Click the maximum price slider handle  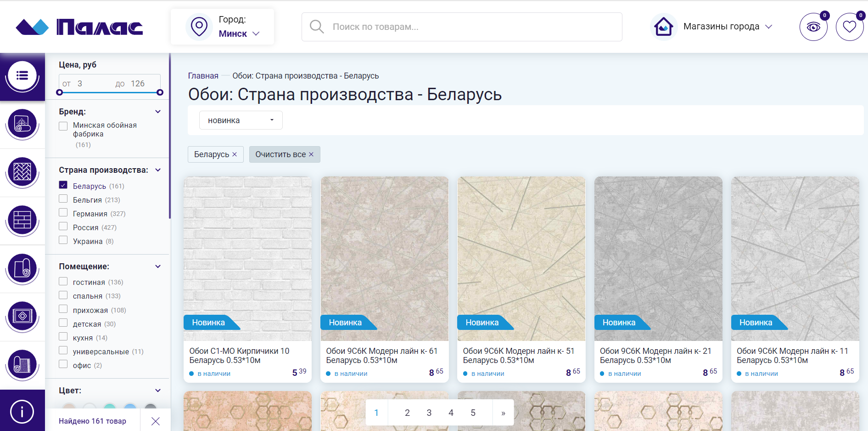pyautogui.click(x=160, y=92)
